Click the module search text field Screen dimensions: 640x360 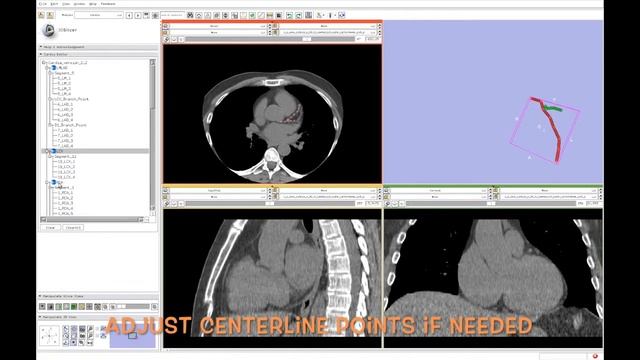tap(172, 15)
